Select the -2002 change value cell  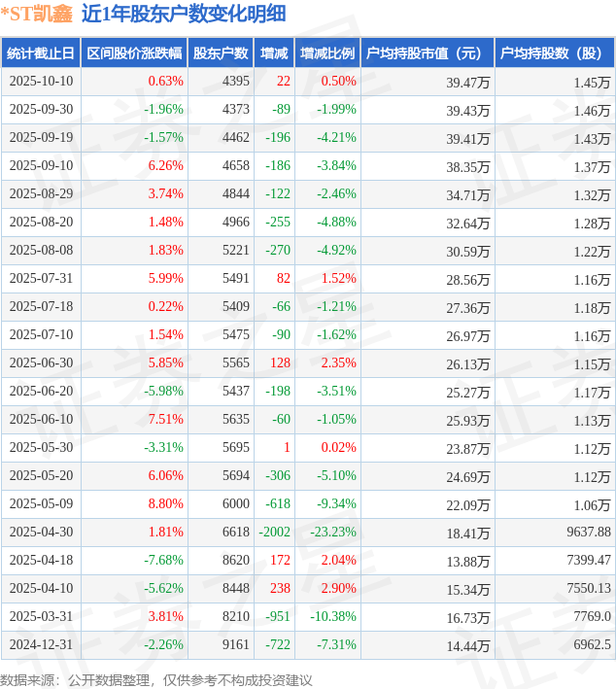coord(275,533)
